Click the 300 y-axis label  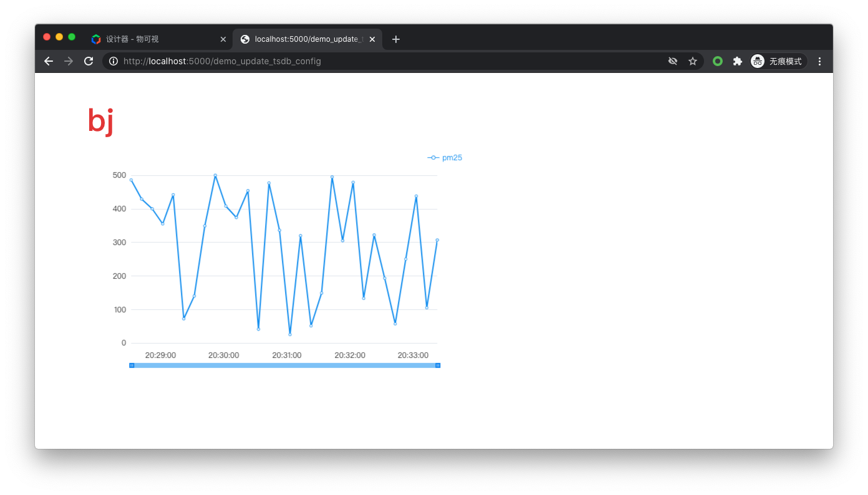coord(119,243)
